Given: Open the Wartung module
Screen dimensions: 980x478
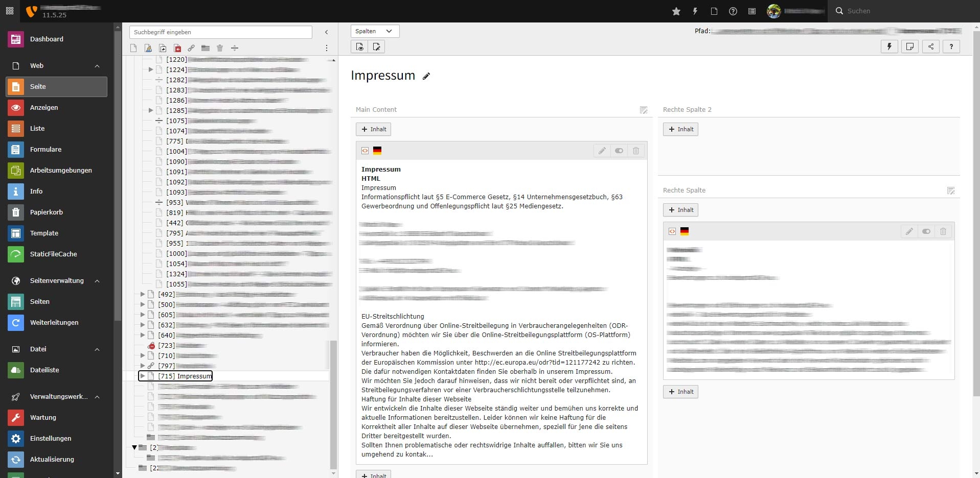Looking at the screenshot, I should tap(56, 418).
